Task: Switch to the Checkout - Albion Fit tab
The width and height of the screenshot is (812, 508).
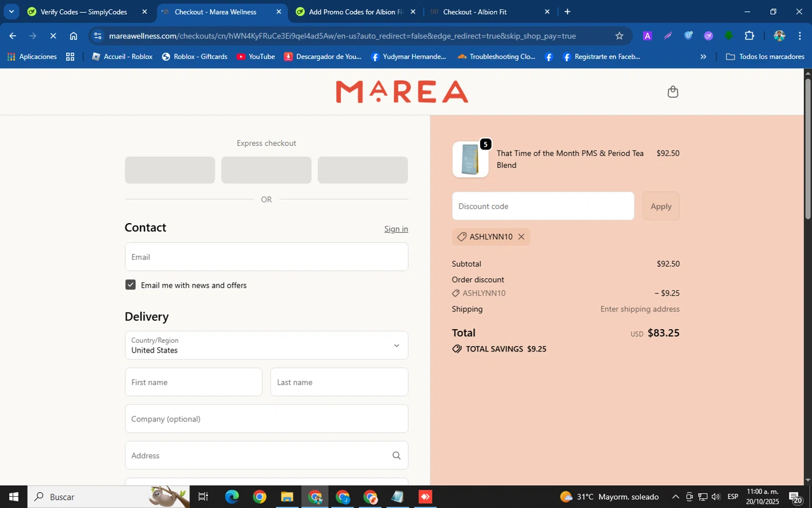Action: 475,11
